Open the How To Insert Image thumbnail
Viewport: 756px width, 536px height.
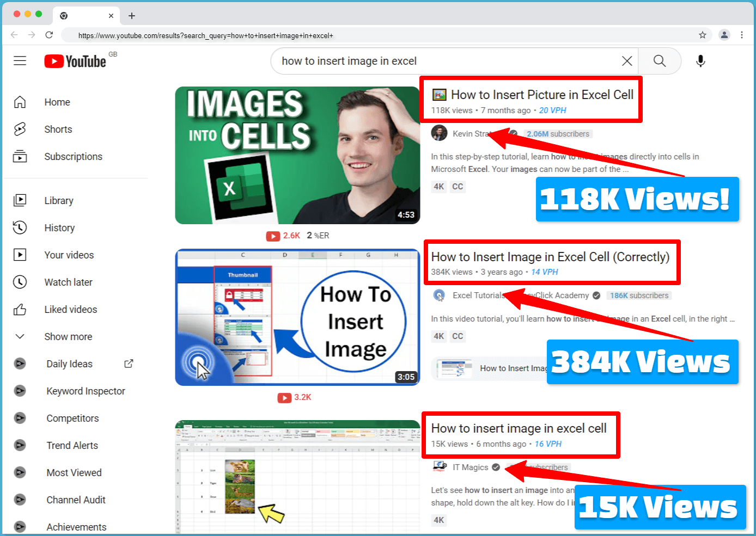pos(297,317)
